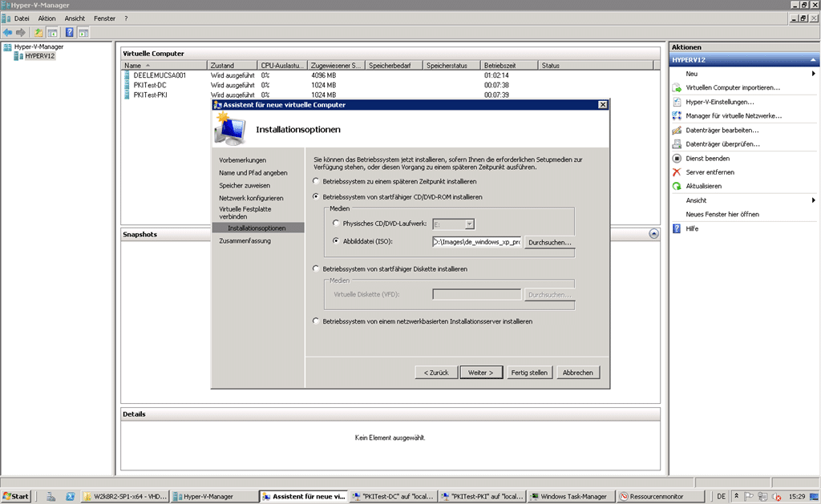This screenshot has width=821, height=504.
Task: Select install from startfähiger Diskette option
Action: 316,268
